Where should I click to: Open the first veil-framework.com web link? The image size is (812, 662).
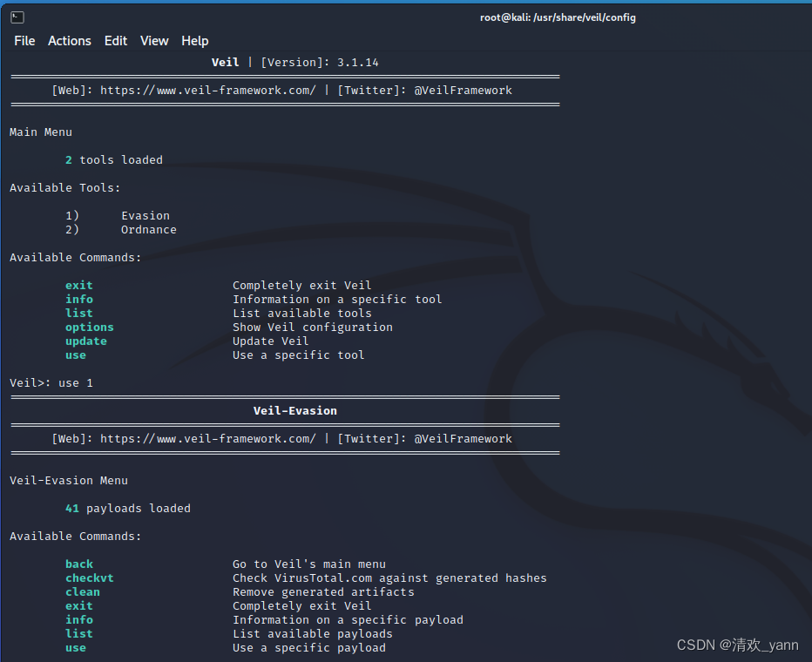207,91
